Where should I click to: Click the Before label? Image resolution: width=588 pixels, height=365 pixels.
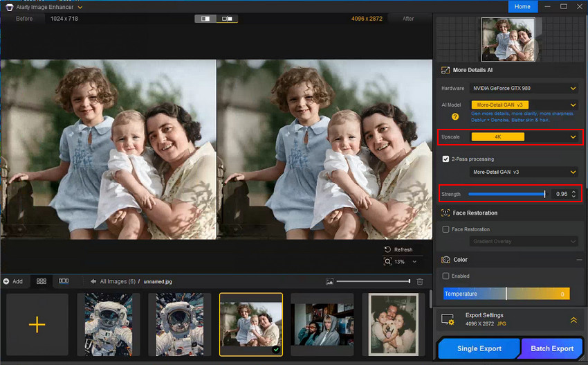point(24,19)
